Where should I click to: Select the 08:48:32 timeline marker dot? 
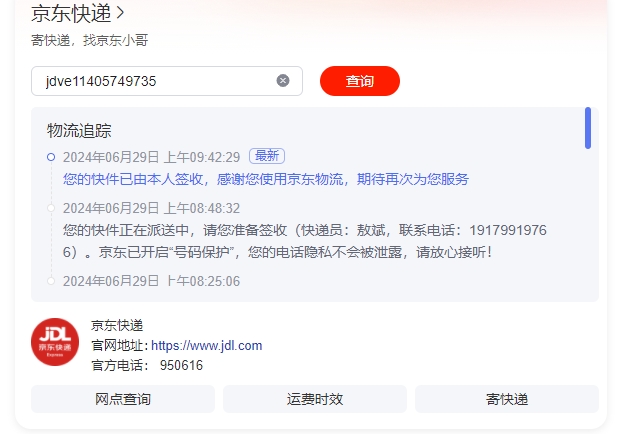(51, 208)
